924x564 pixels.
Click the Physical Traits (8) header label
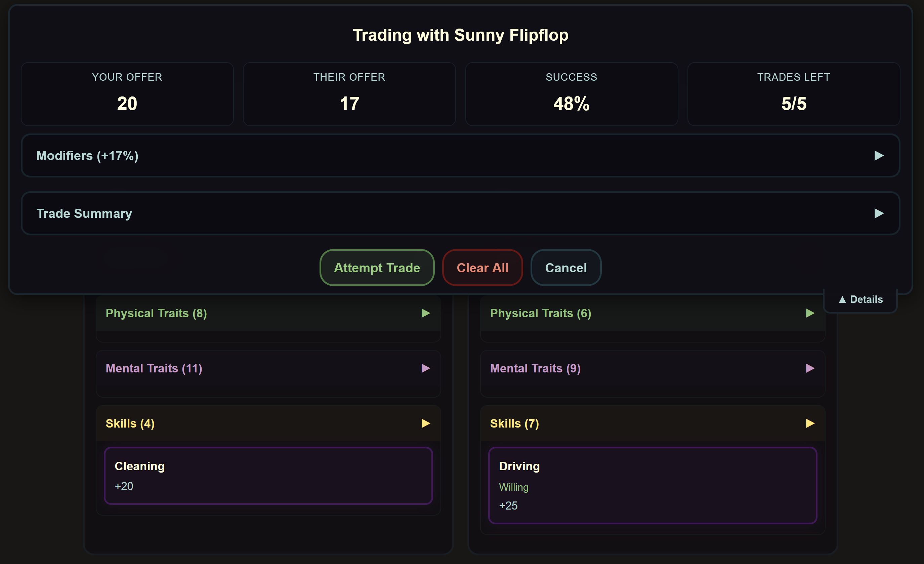coord(156,313)
